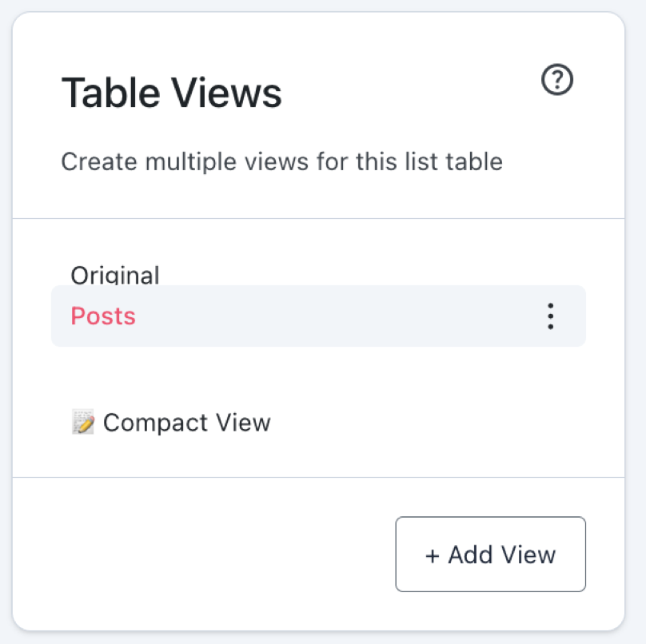Click the plus sign in Add View

433,555
